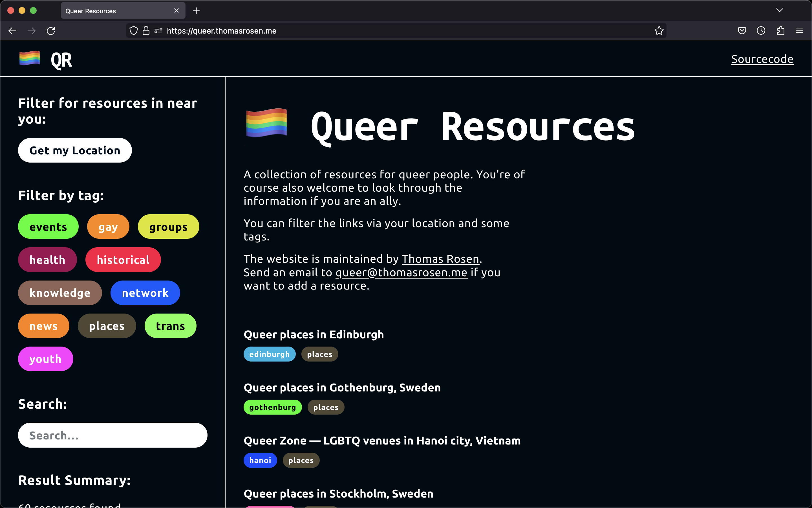This screenshot has height=508, width=812.
Task: Click the Filter by tag heading
Action: click(61, 195)
